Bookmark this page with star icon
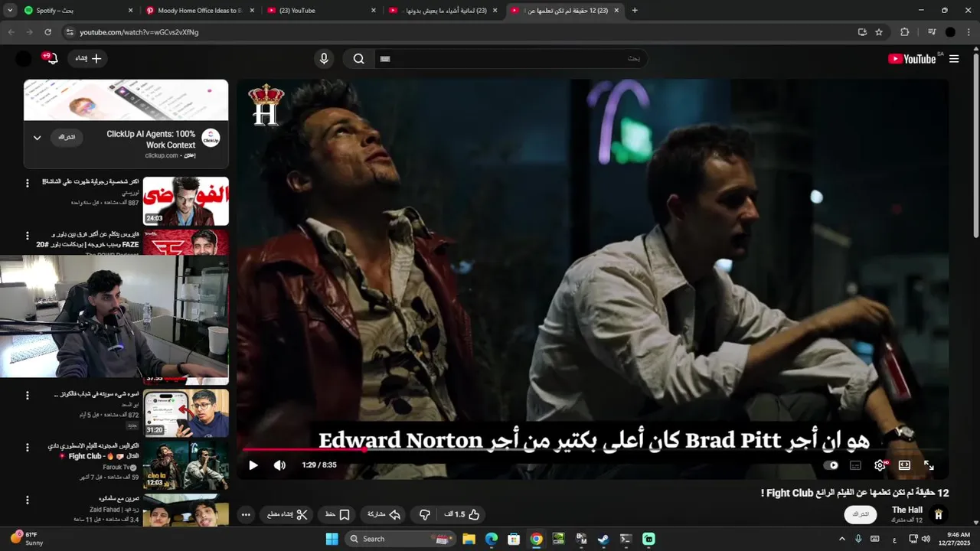The image size is (980, 551). click(x=879, y=32)
